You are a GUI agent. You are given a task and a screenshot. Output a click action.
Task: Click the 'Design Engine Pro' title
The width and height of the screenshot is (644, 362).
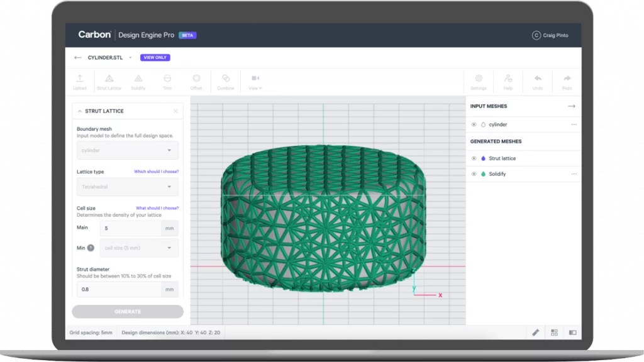tap(146, 35)
